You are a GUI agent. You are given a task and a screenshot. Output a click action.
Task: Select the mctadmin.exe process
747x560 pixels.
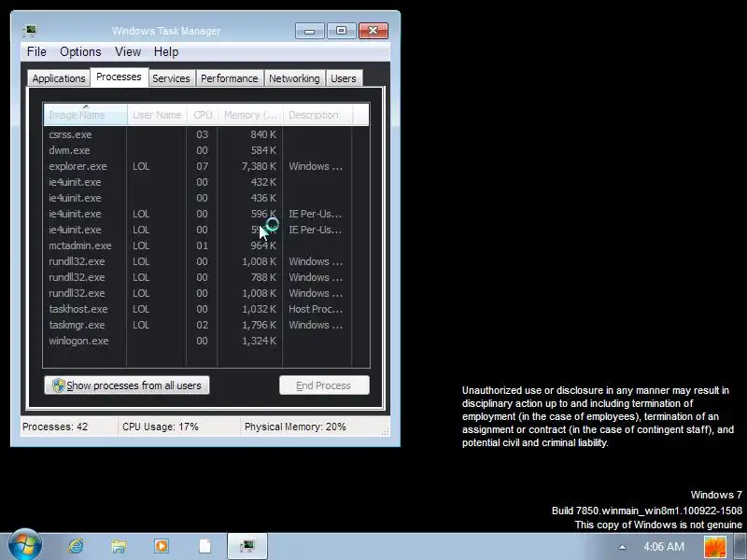click(x=206, y=245)
